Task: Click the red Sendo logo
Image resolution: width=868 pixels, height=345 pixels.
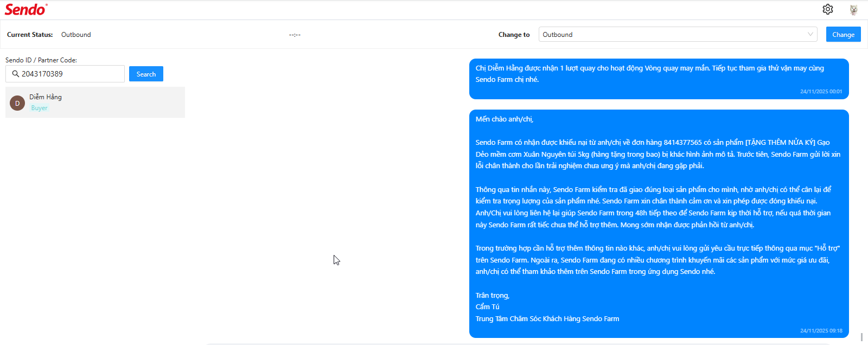Action: tap(25, 9)
